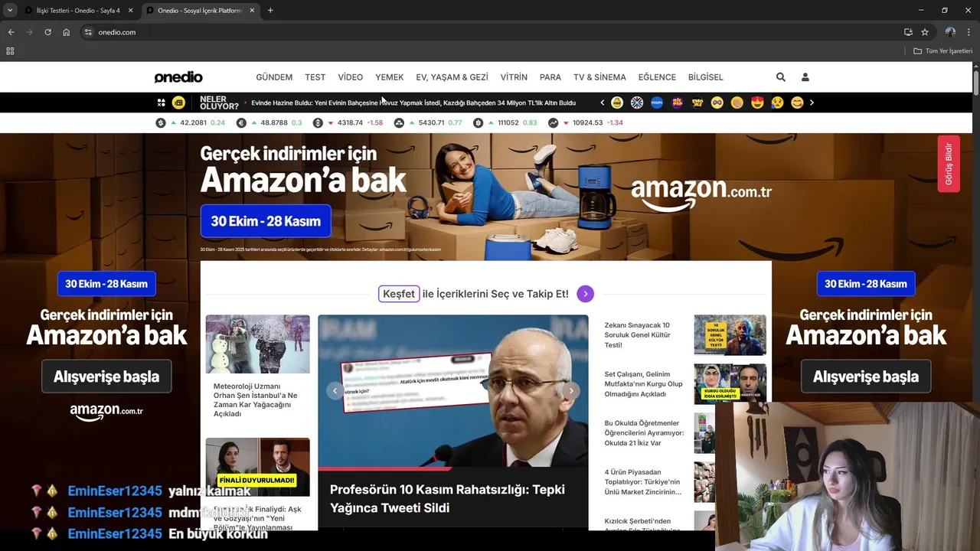The image size is (980, 551).
Task: Select the smiling face emoji icon
Action: pos(797,103)
